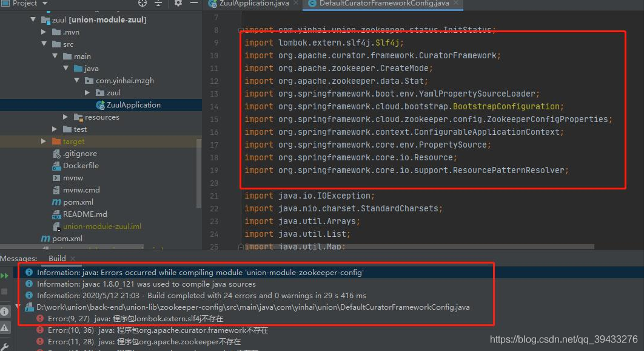
Task: Collapse the java source folder
Action: click(65, 68)
